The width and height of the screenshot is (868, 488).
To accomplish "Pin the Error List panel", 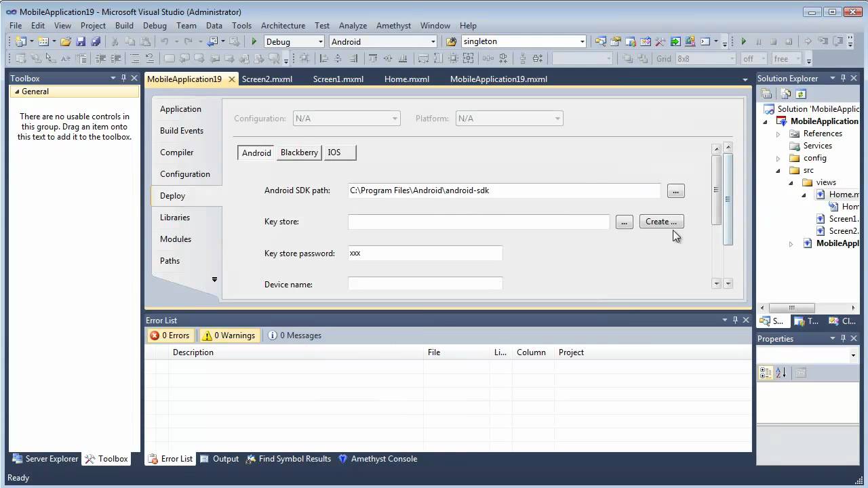I will click(x=735, y=320).
